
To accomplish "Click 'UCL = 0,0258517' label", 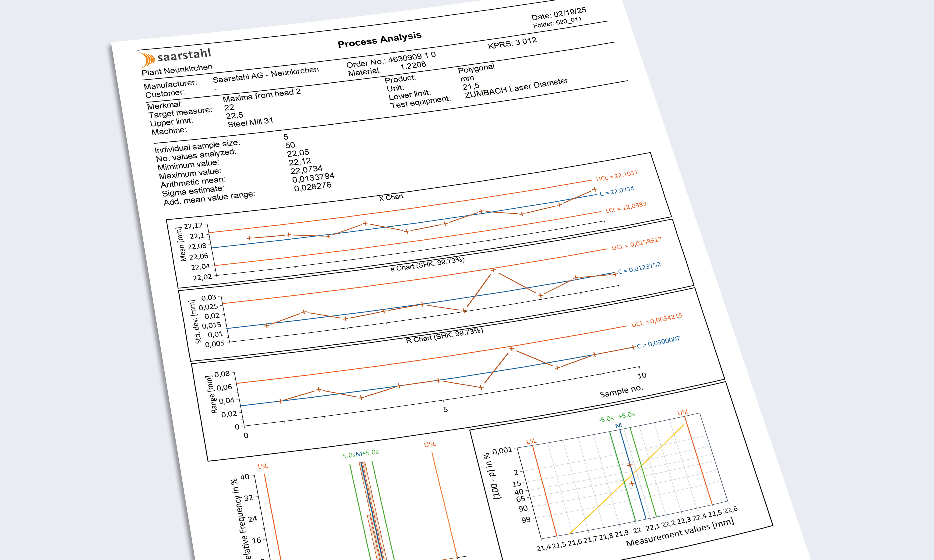I will [637, 244].
